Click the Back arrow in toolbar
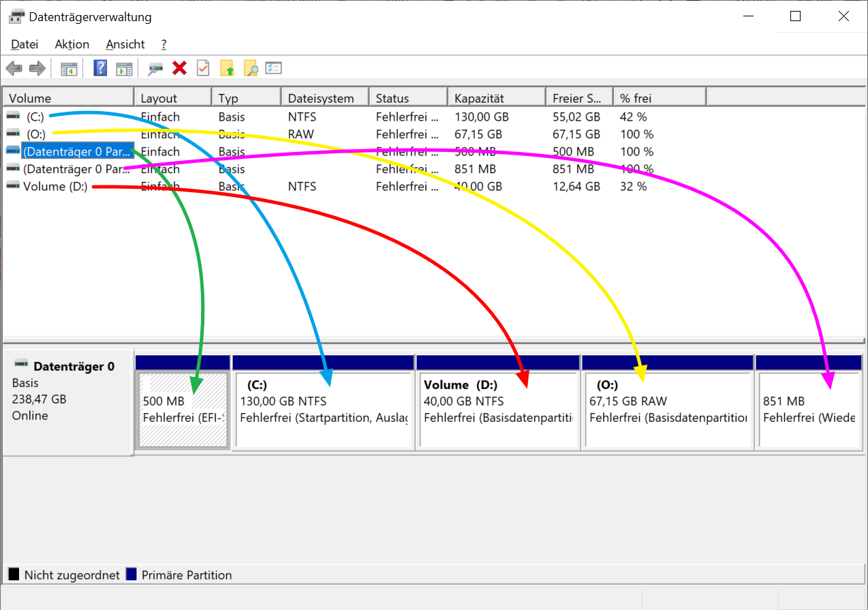 coord(14,68)
